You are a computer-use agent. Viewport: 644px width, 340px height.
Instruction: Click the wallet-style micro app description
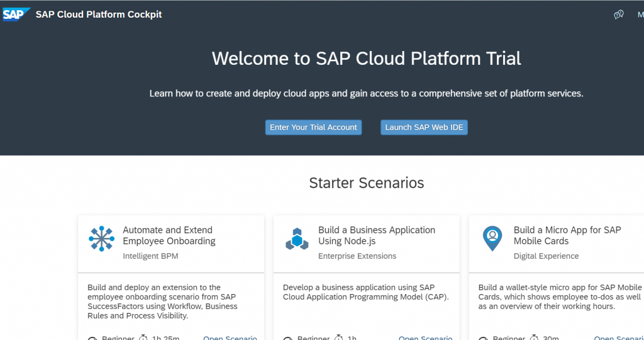560,297
